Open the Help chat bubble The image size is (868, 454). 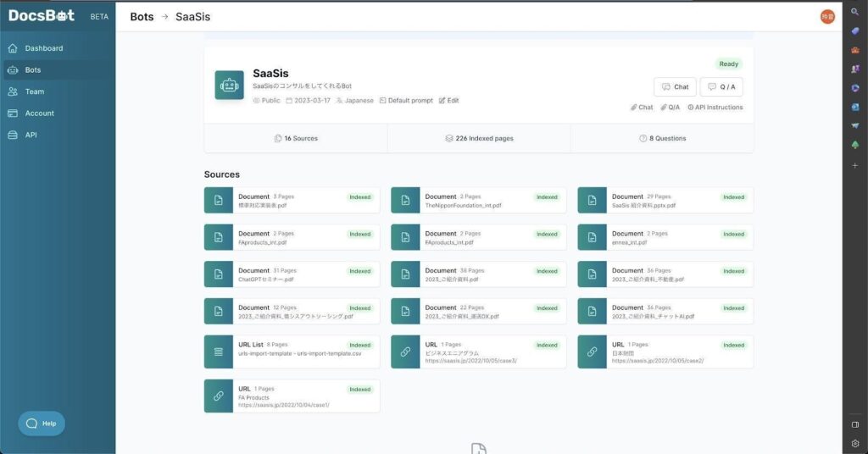click(x=42, y=424)
